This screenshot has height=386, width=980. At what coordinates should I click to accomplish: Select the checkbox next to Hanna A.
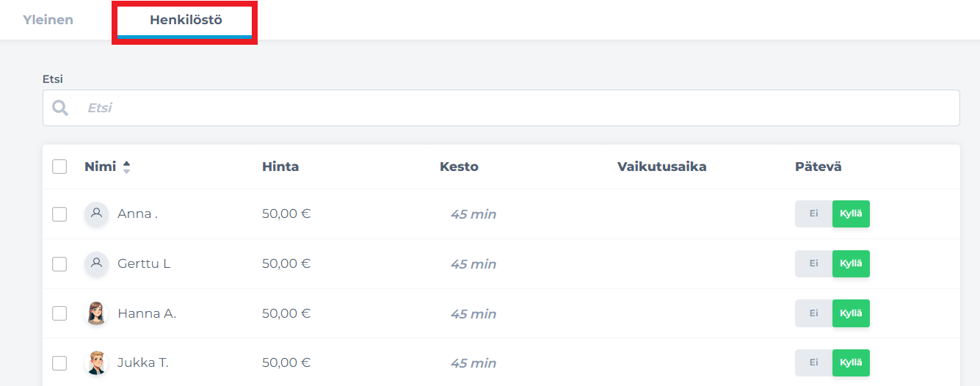pyautogui.click(x=59, y=313)
